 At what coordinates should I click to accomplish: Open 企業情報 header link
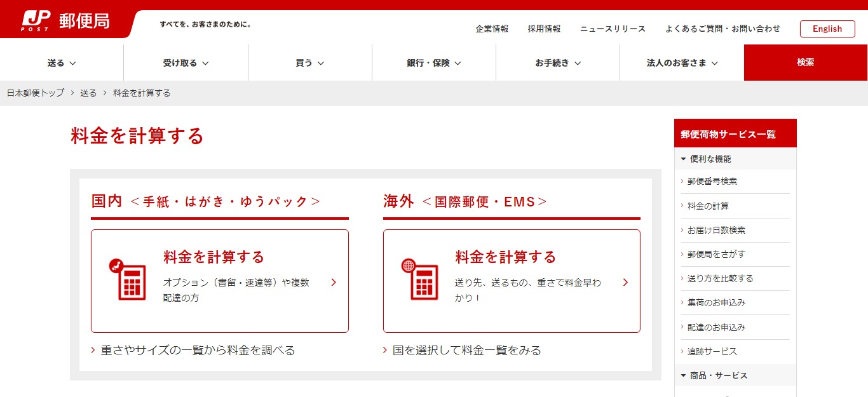pos(492,29)
